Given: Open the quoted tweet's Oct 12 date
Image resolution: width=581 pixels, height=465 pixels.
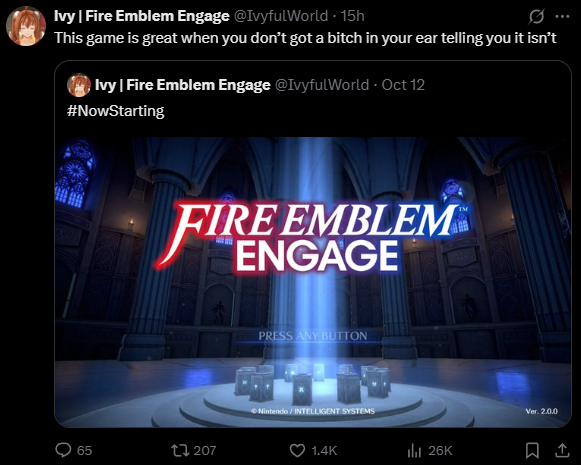Looking at the screenshot, I should [403, 85].
